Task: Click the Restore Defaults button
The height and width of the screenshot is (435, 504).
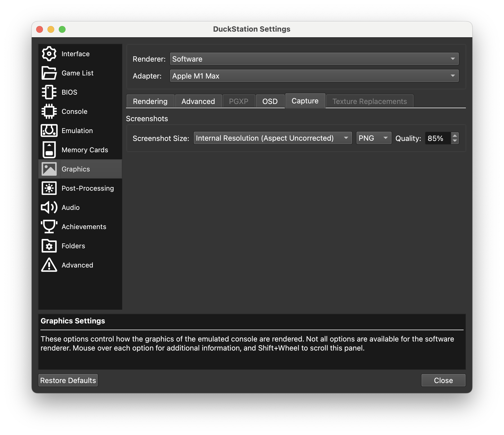Action: (x=68, y=380)
